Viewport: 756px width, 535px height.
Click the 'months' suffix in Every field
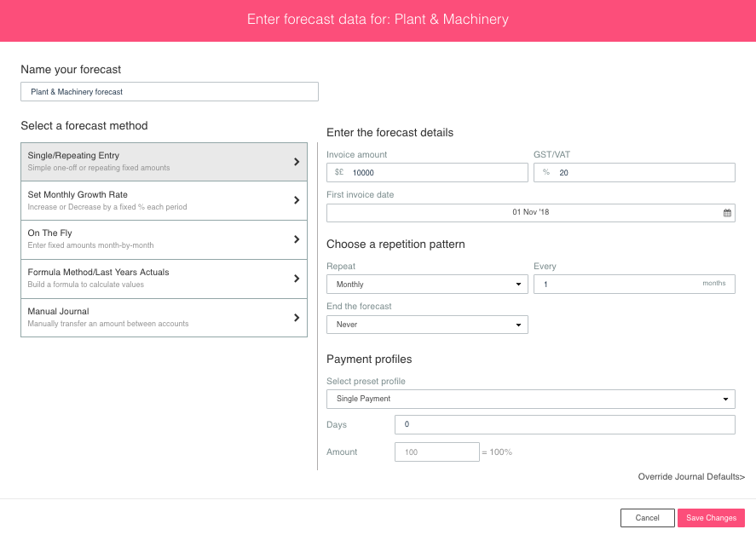713,283
